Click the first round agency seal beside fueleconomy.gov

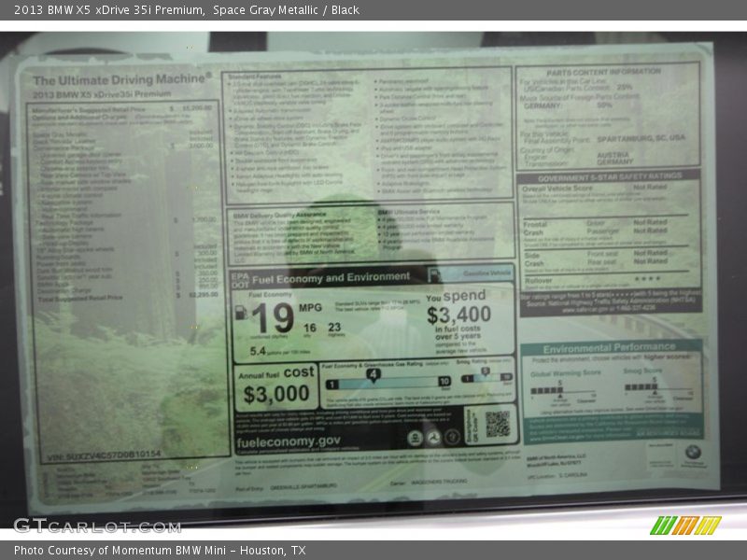(415, 437)
